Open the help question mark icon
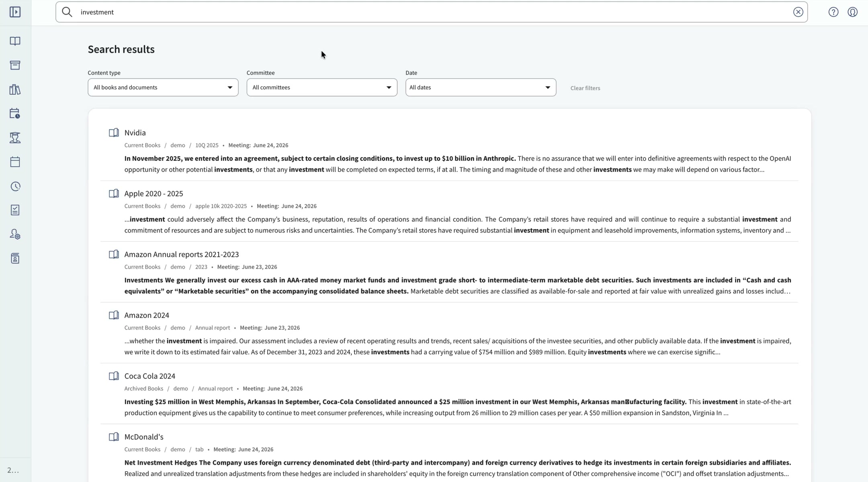868x482 pixels. point(833,12)
